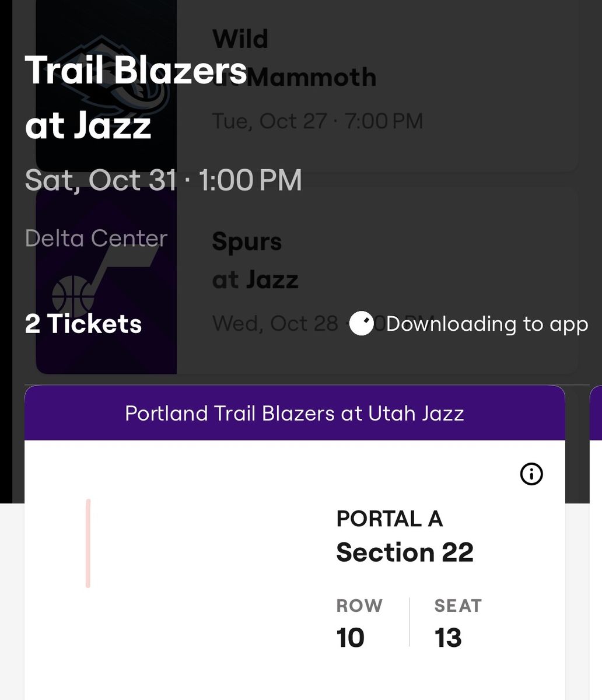602x700 pixels.
Task: Tap the Downloading to app status text
Action: [487, 324]
